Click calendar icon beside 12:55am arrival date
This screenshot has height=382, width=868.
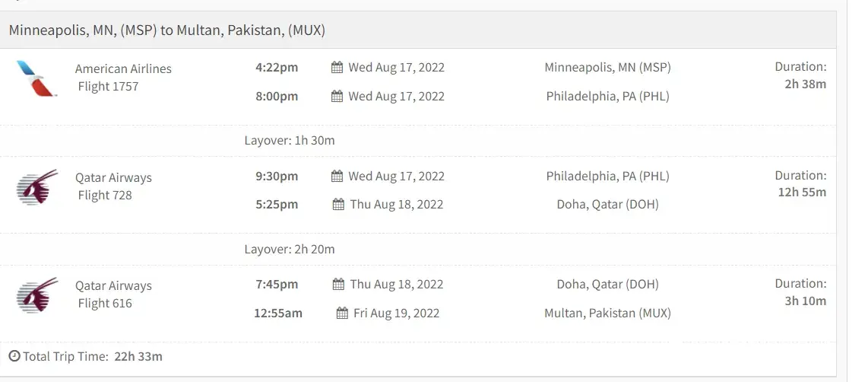click(x=341, y=313)
